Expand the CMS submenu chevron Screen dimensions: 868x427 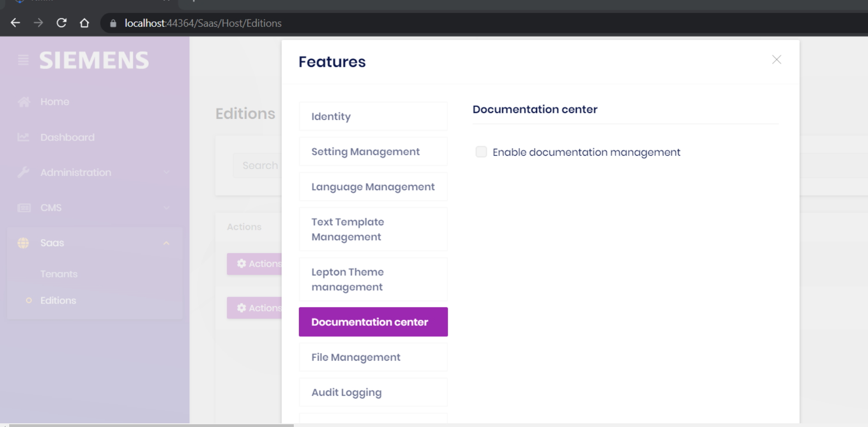coord(166,208)
